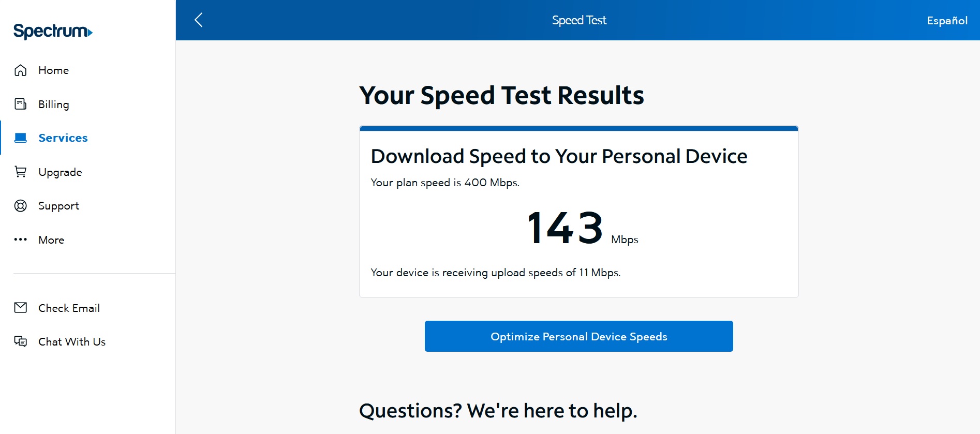
Task: Expand the More menu three-dots icon
Action: click(21, 240)
